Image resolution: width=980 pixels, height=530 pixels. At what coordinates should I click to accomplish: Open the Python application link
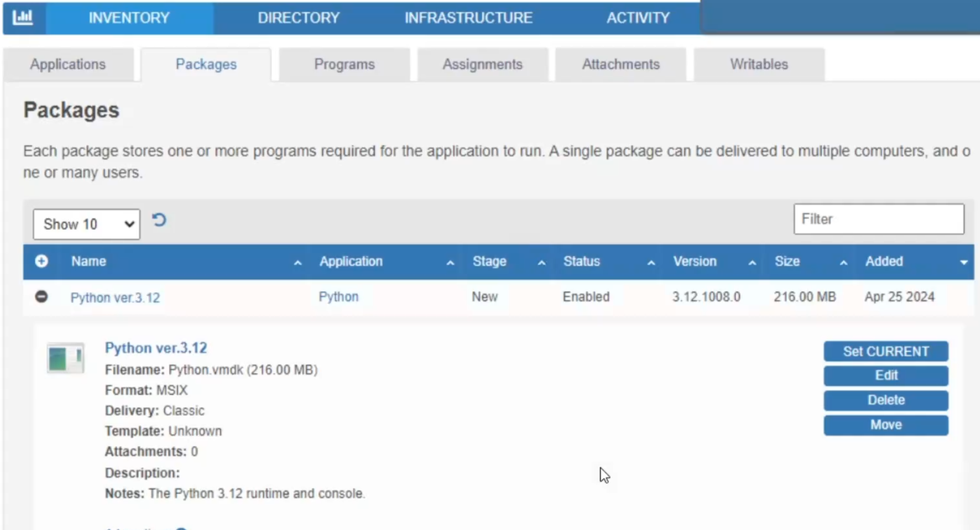[x=338, y=296]
